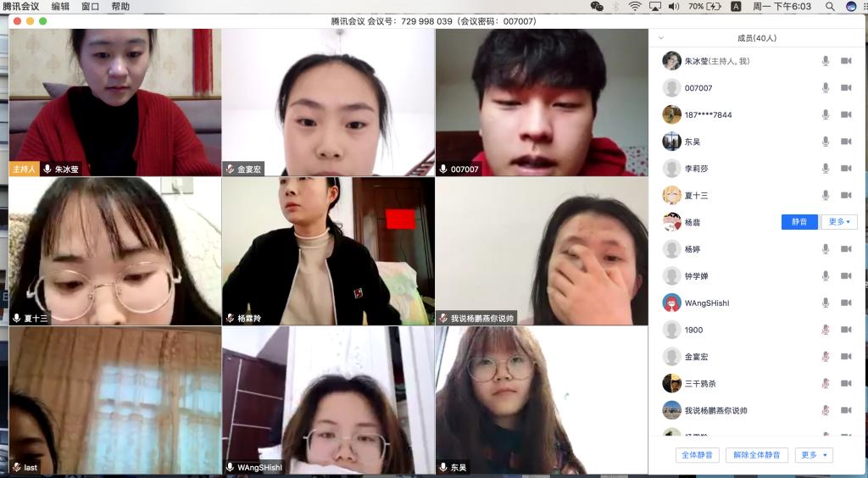The image size is (868, 478).
Task: Click camera icon in WAngSHishI member row
Action: [846, 303]
